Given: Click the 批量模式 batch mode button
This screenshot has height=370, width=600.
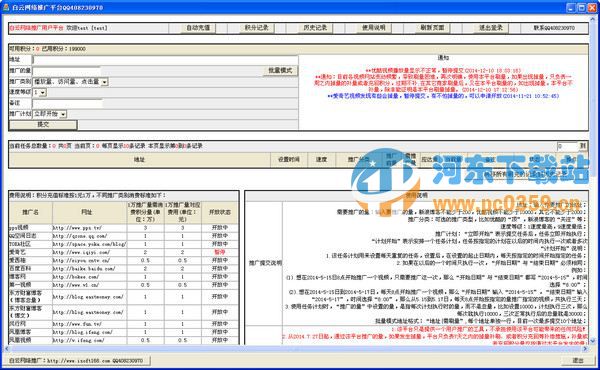Looking at the screenshot, I should pos(280,70).
